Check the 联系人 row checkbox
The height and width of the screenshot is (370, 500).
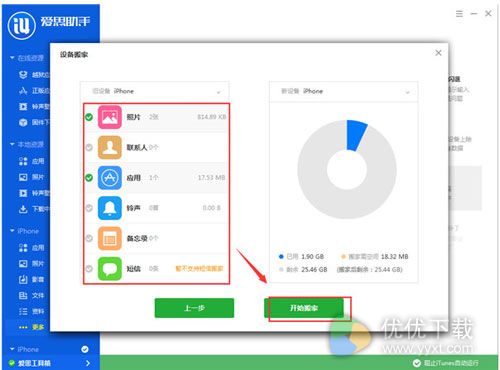click(89, 147)
